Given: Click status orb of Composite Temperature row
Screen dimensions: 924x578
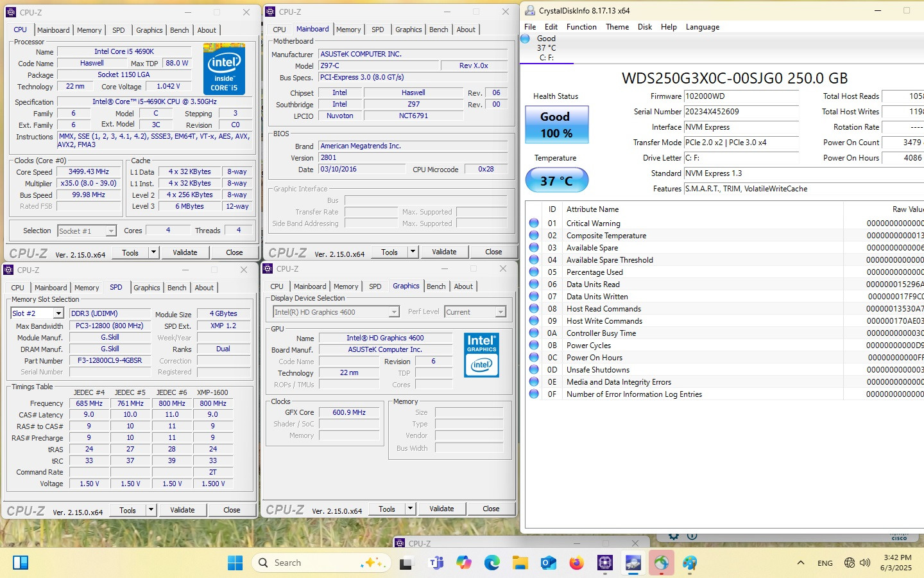Looking at the screenshot, I should [x=534, y=235].
